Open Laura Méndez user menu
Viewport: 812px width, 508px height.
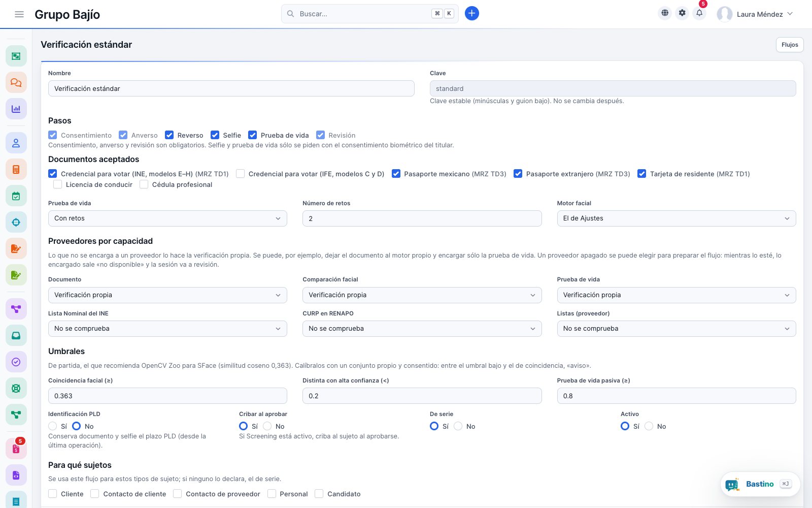pos(755,14)
